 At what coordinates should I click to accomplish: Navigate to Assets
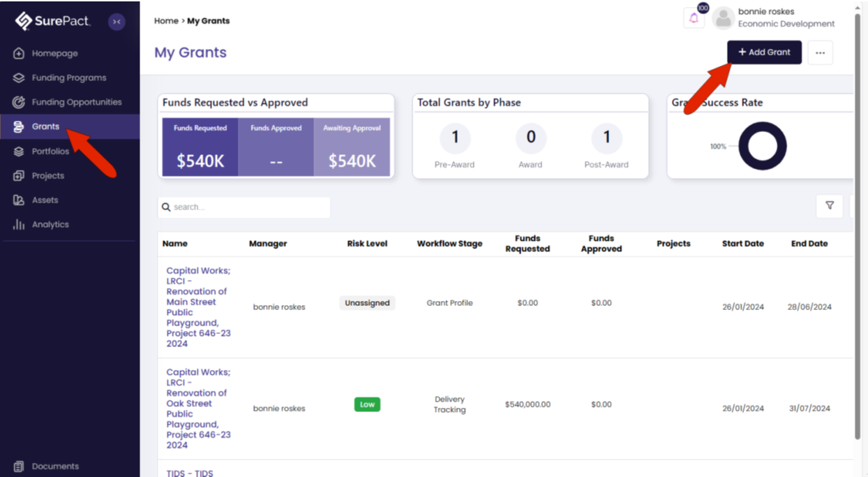45,200
